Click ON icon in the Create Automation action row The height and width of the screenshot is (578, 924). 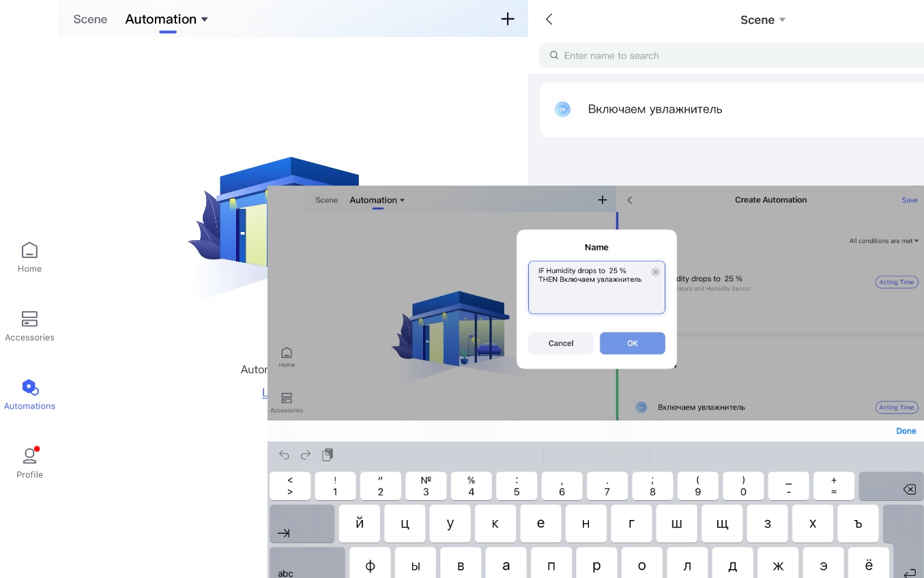click(x=641, y=407)
